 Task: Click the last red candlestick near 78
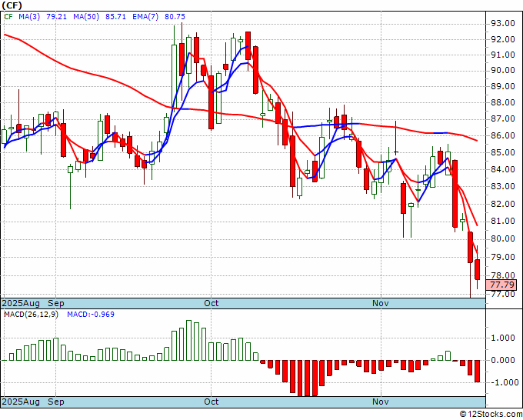(478, 269)
